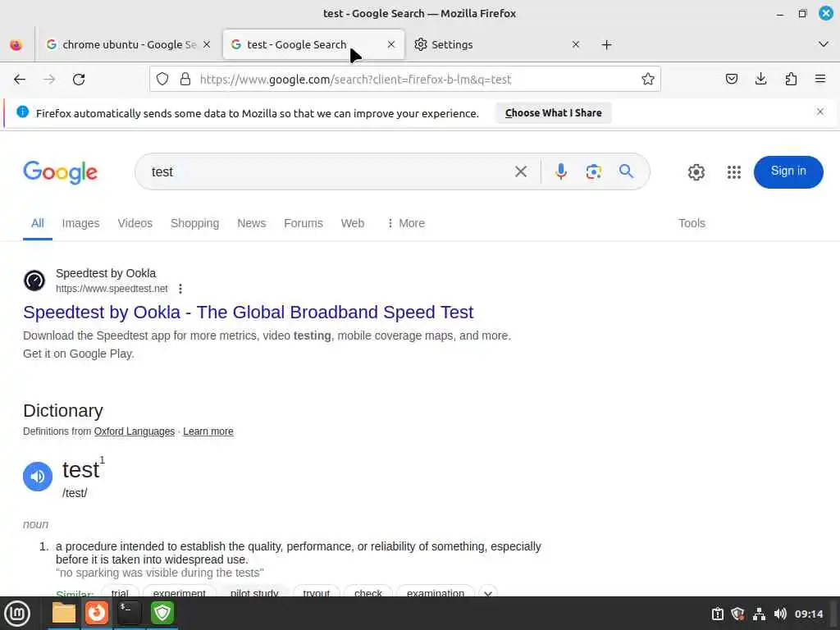
Task: Submit search with magnifier icon
Action: [x=626, y=171]
